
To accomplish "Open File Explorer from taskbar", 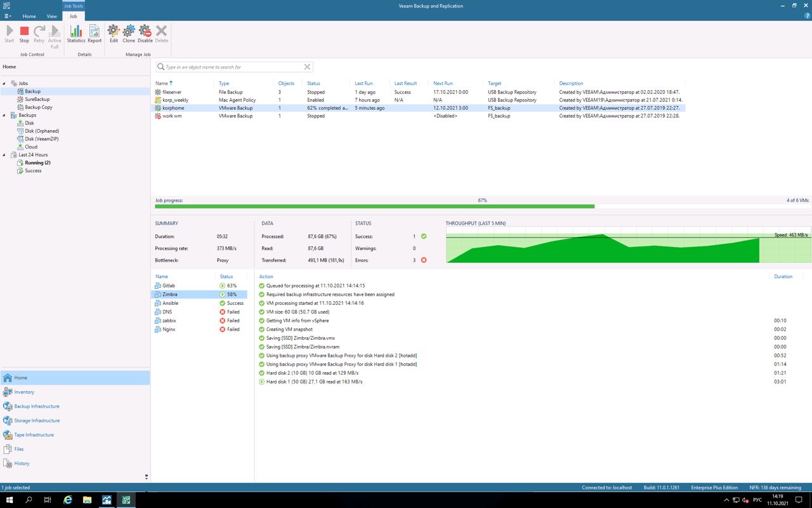I will coord(88,500).
